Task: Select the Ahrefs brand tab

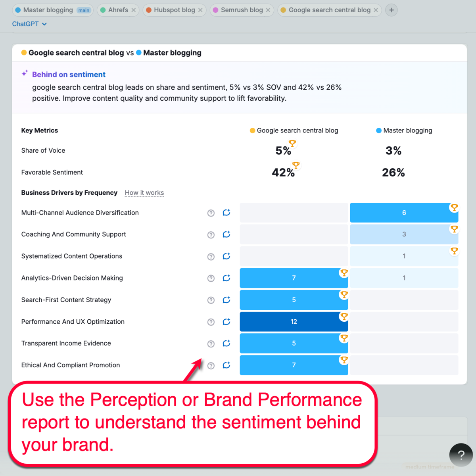Action: coord(115,10)
